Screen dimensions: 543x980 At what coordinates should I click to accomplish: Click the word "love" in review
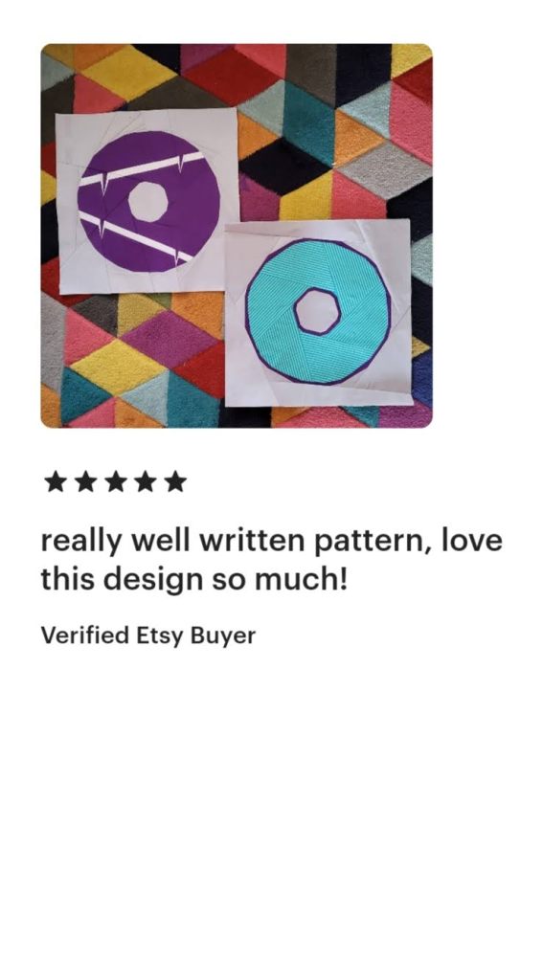coord(471,540)
